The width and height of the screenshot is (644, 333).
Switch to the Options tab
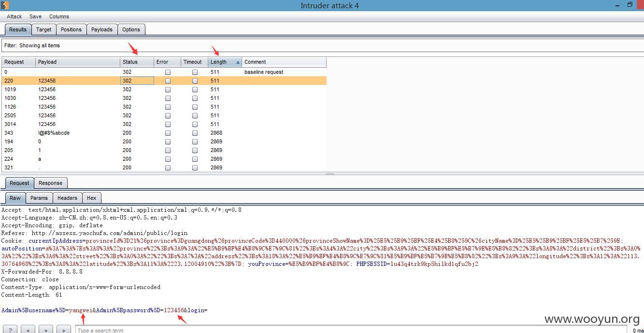(131, 29)
